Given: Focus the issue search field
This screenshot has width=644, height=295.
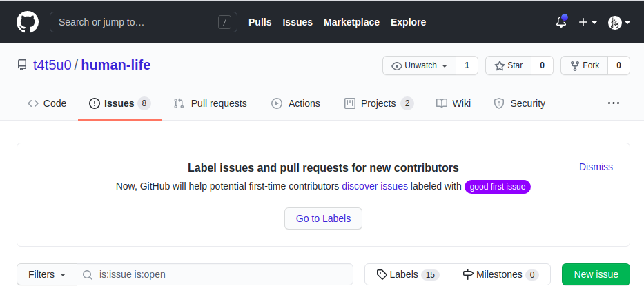Looking at the screenshot, I should [x=221, y=274].
